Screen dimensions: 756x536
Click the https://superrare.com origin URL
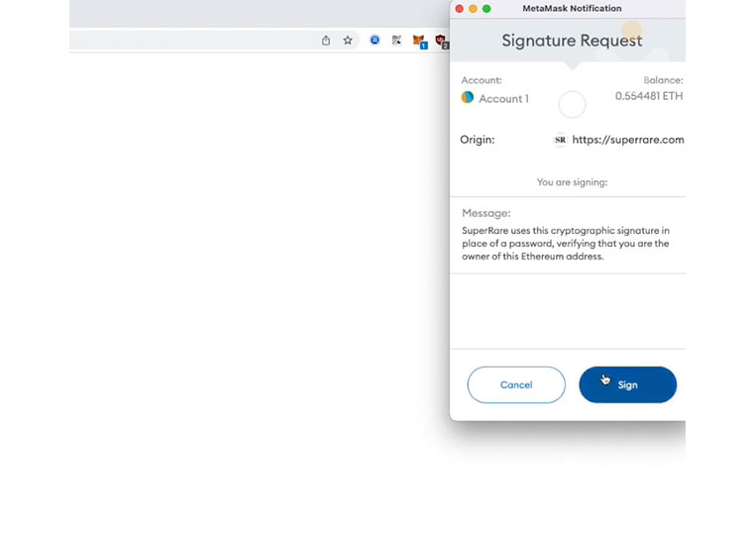point(628,140)
